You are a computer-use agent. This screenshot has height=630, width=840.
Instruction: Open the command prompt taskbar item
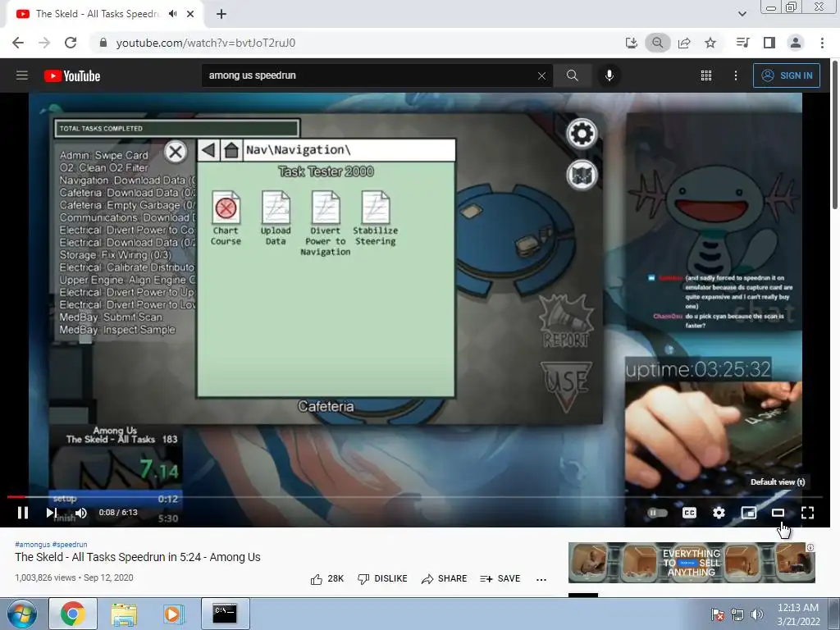[x=225, y=614]
